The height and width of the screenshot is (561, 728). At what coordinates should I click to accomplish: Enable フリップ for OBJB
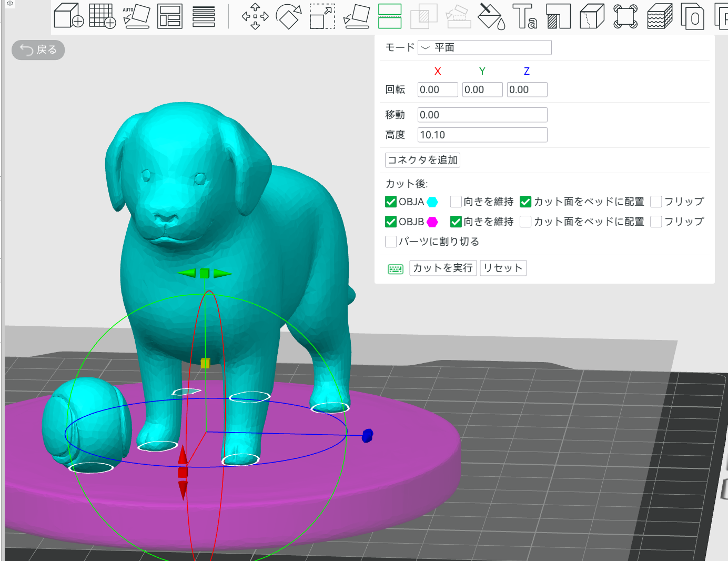point(656,222)
